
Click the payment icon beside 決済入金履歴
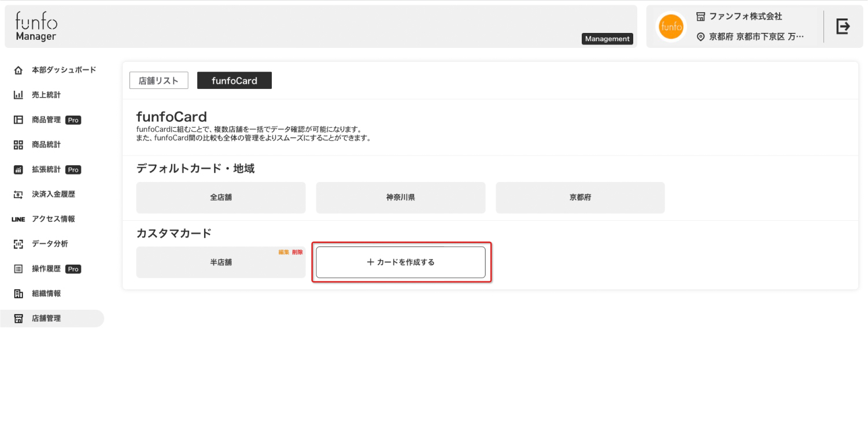(19, 194)
